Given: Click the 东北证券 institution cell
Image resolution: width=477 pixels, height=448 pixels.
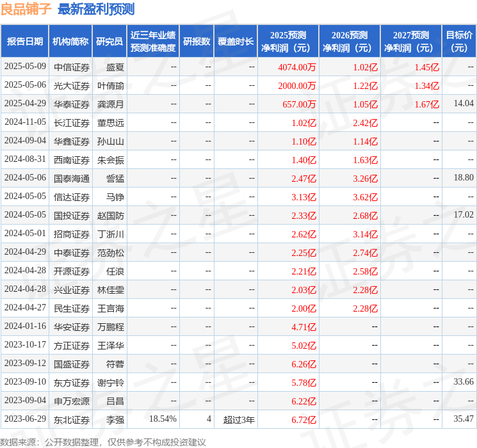Looking at the screenshot, I should pos(72,420).
